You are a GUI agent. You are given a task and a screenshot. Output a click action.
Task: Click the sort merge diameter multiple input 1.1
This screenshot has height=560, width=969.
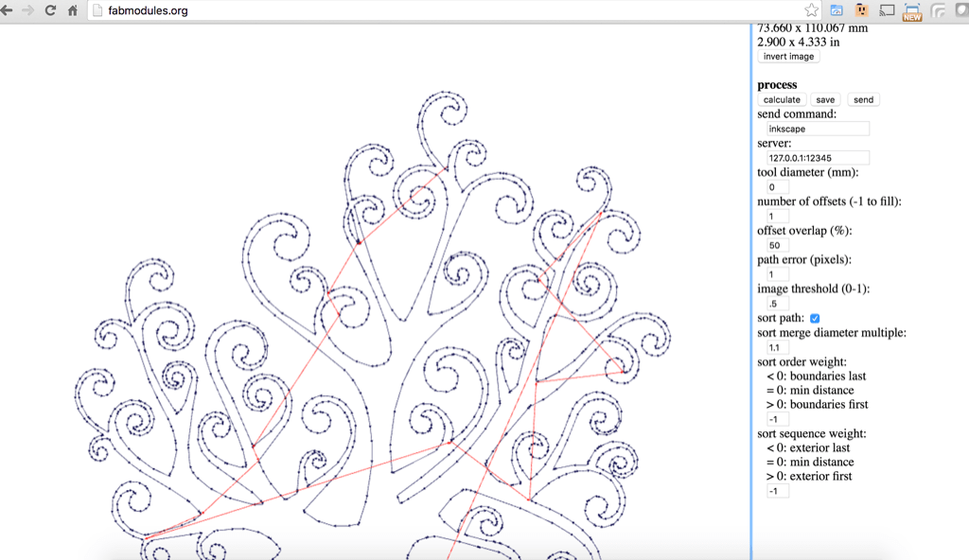(778, 347)
